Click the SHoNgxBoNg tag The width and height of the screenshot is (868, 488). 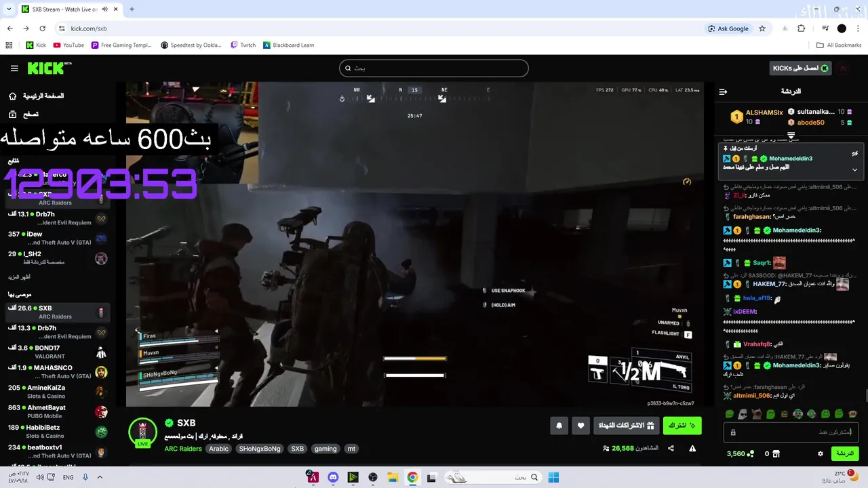(x=261, y=449)
